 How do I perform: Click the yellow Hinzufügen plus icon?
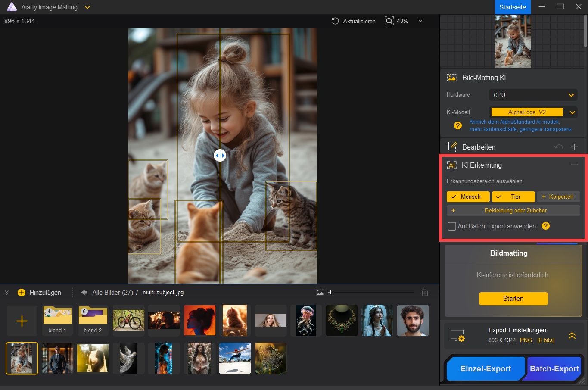coord(22,293)
